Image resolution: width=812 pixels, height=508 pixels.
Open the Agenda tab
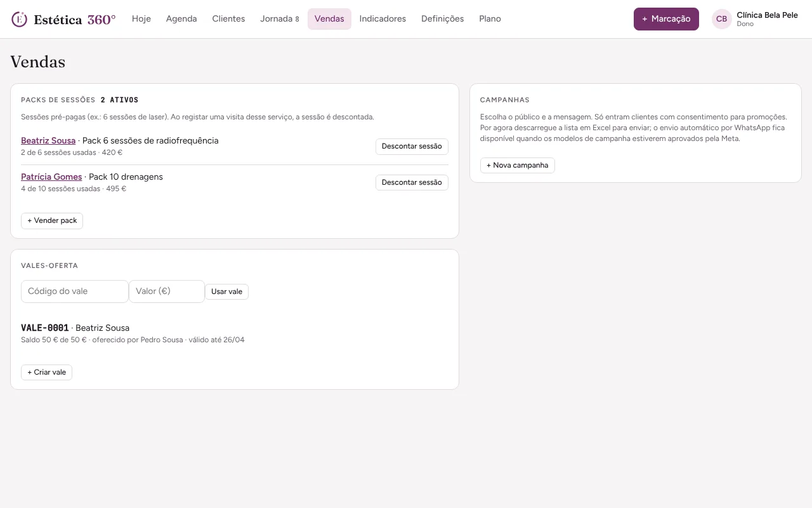coord(181,19)
